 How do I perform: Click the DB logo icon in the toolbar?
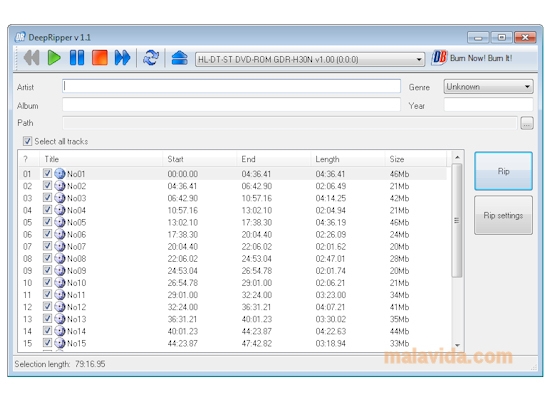(439, 57)
